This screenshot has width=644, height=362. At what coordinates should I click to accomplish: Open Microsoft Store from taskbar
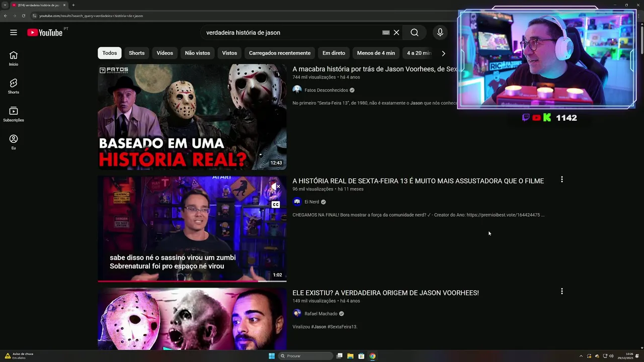coord(361,356)
